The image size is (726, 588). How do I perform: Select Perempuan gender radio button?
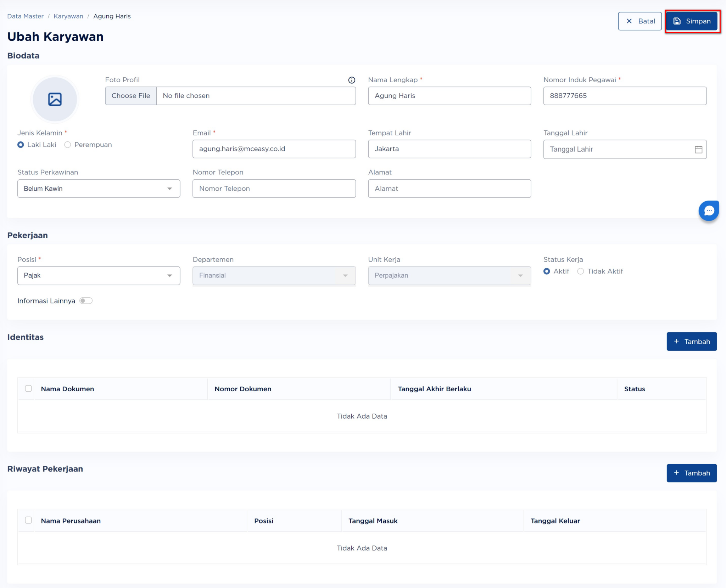pos(68,145)
